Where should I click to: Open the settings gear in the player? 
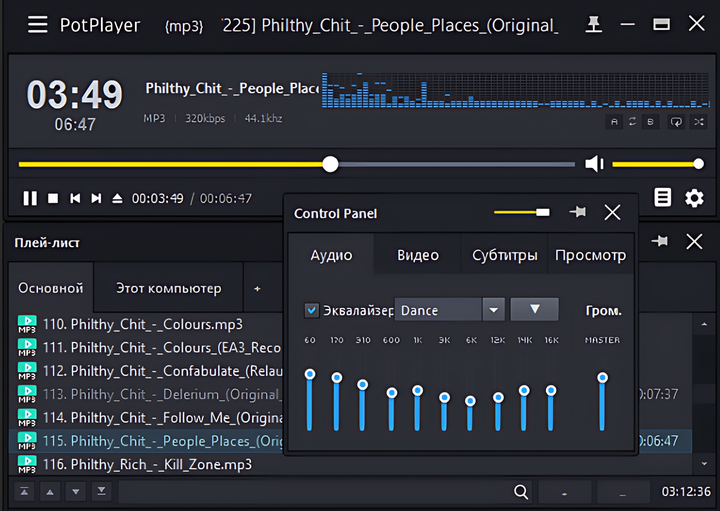point(694,198)
